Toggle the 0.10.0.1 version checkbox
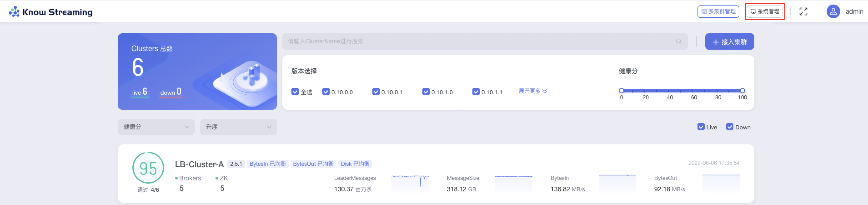Screen dimensions: 868x205 (x=376, y=92)
